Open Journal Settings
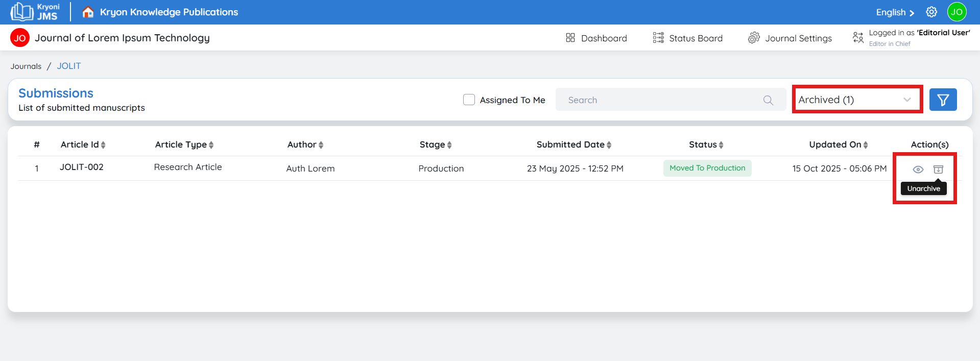 [x=790, y=38]
